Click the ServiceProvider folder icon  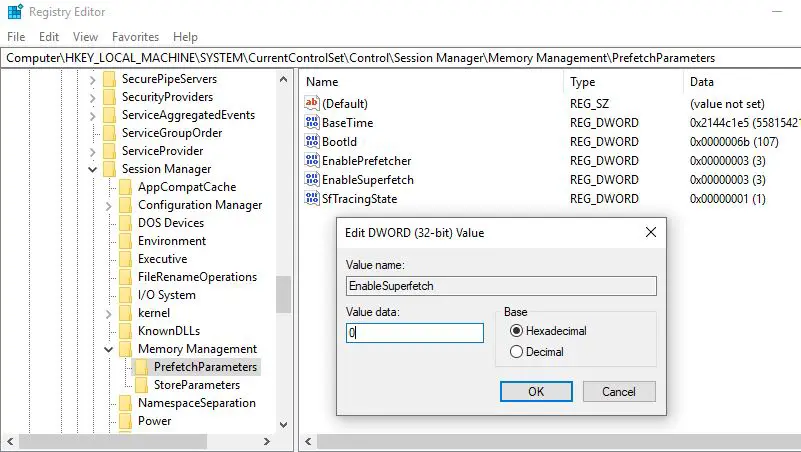coord(109,151)
